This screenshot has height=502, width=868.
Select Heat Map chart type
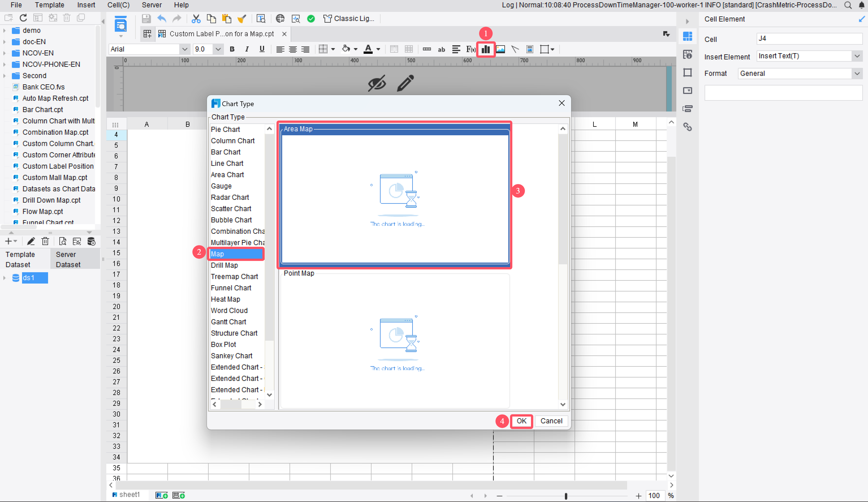tap(225, 299)
